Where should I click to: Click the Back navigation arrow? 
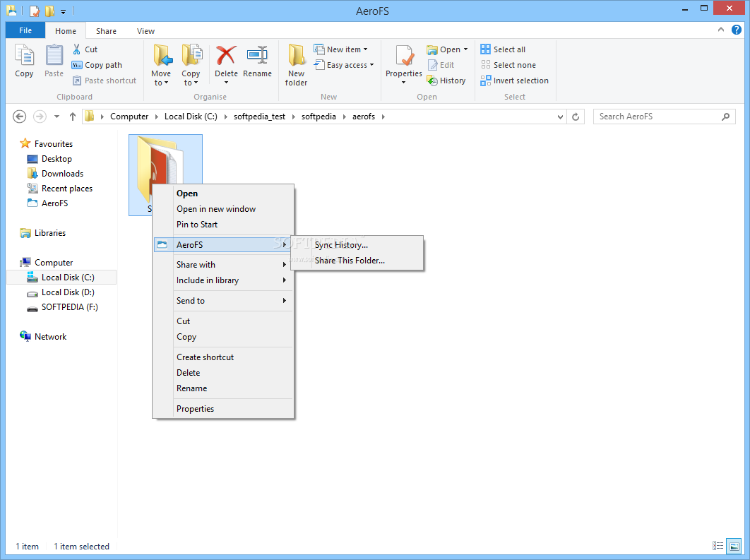19,117
